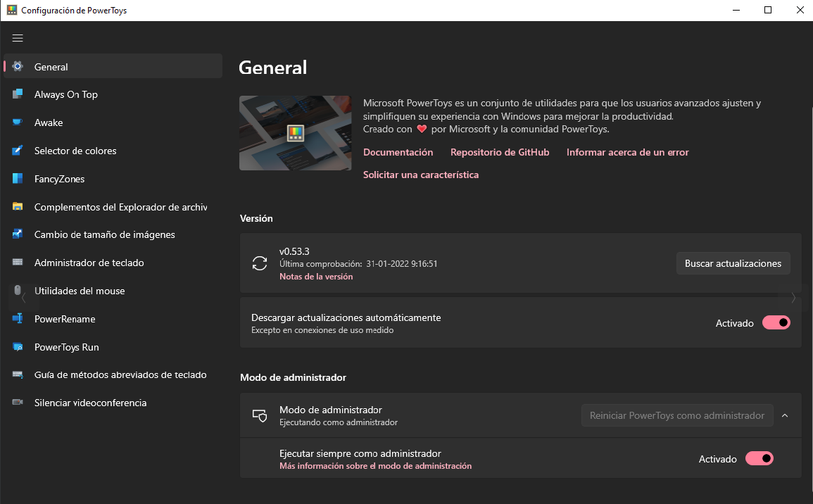Click the Utilidades del mouse icon
The width and height of the screenshot is (813, 504).
click(18, 291)
